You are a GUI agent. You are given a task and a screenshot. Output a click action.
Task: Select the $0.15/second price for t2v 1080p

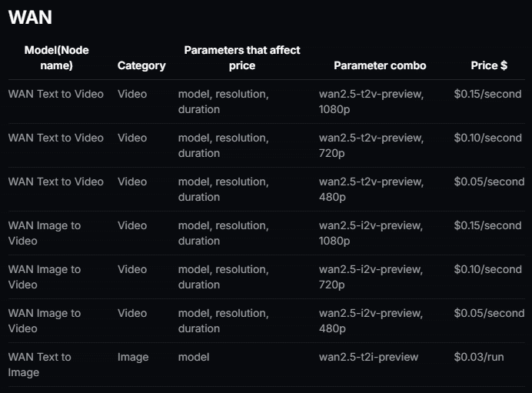coord(487,94)
